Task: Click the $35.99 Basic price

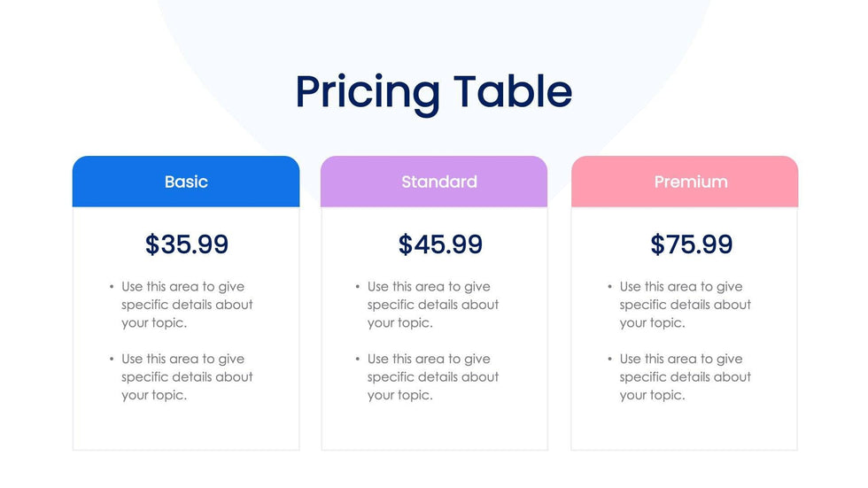Action: (x=187, y=244)
